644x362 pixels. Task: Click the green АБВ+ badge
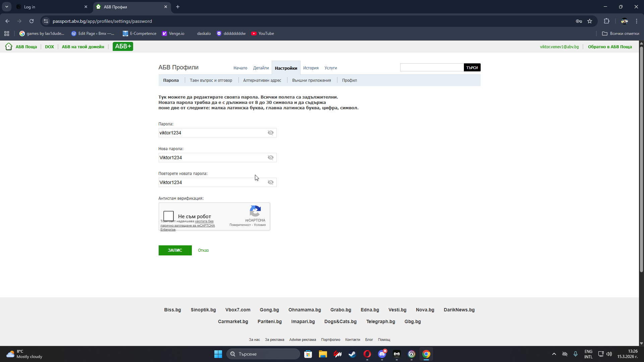[123, 47]
